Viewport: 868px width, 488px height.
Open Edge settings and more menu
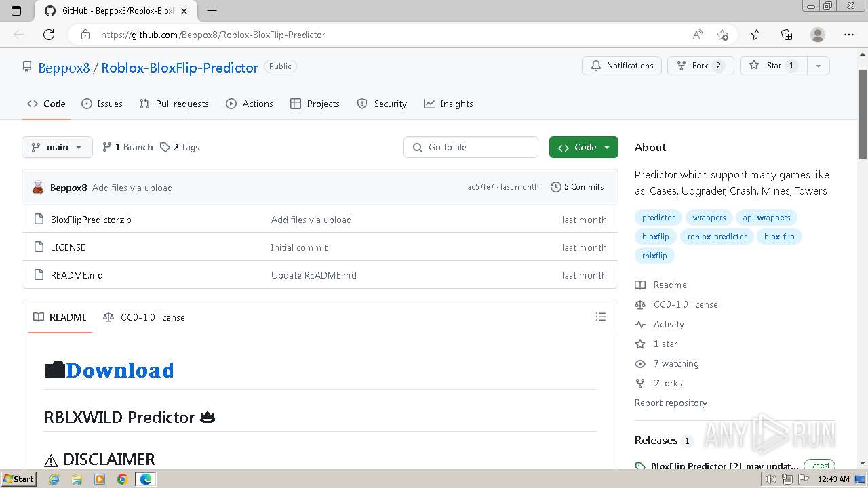tap(849, 35)
